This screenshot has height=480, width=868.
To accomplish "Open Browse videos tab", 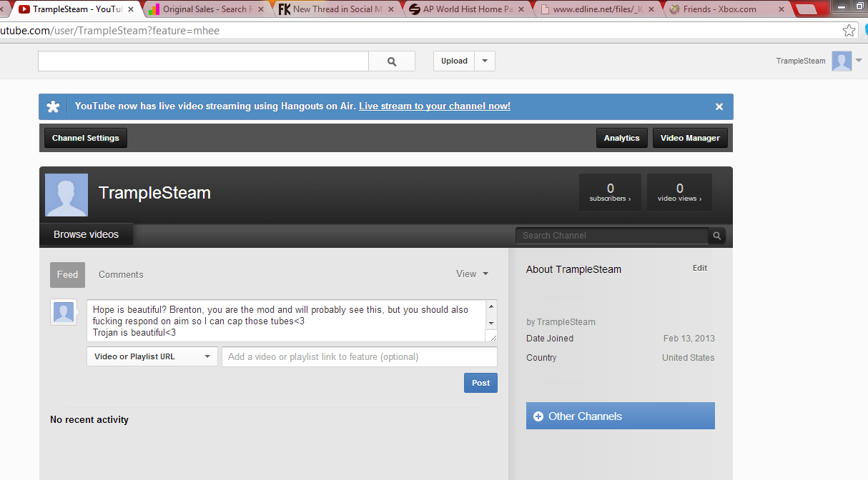I will (x=86, y=234).
